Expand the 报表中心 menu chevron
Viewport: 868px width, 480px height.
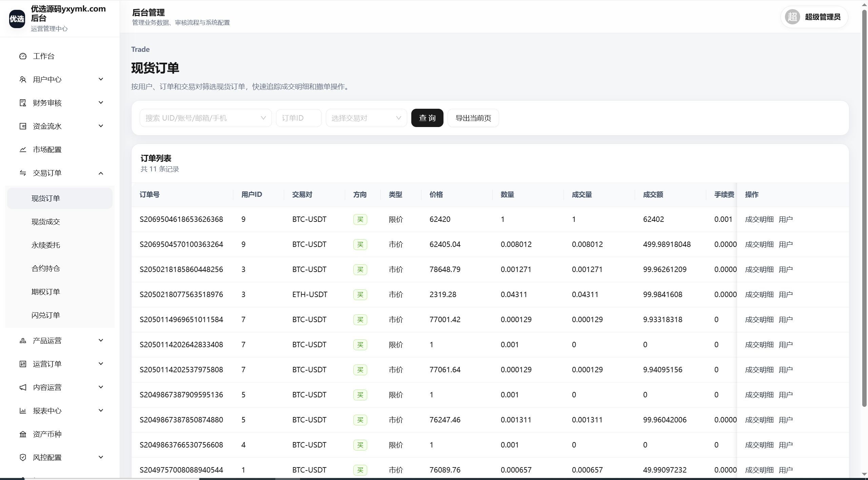click(x=101, y=411)
